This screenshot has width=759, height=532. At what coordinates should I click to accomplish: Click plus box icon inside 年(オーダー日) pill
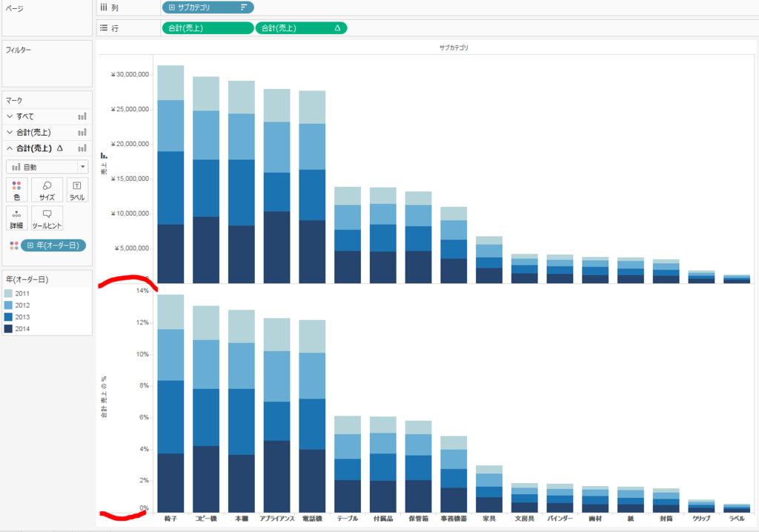pyautogui.click(x=30, y=245)
